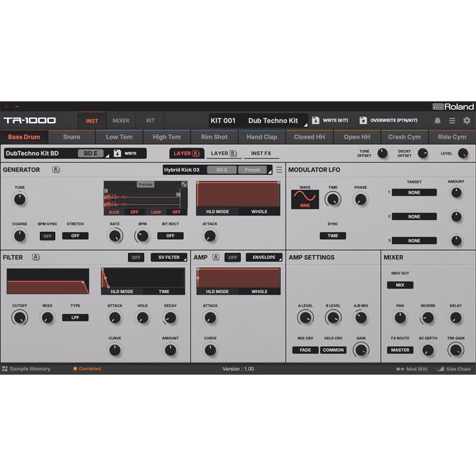Open the AMP Envelope dropdown
Screen dimensions: 476x476
coord(264,258)
